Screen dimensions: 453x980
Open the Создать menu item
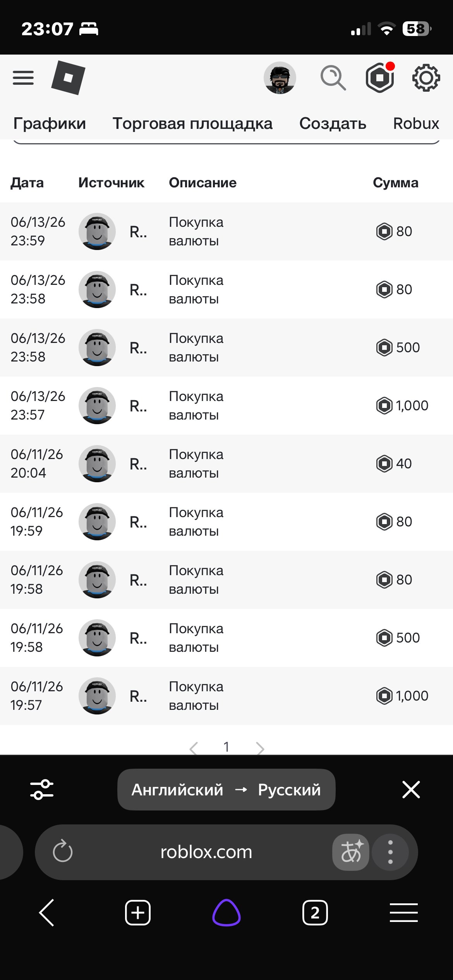coord(333,123)
